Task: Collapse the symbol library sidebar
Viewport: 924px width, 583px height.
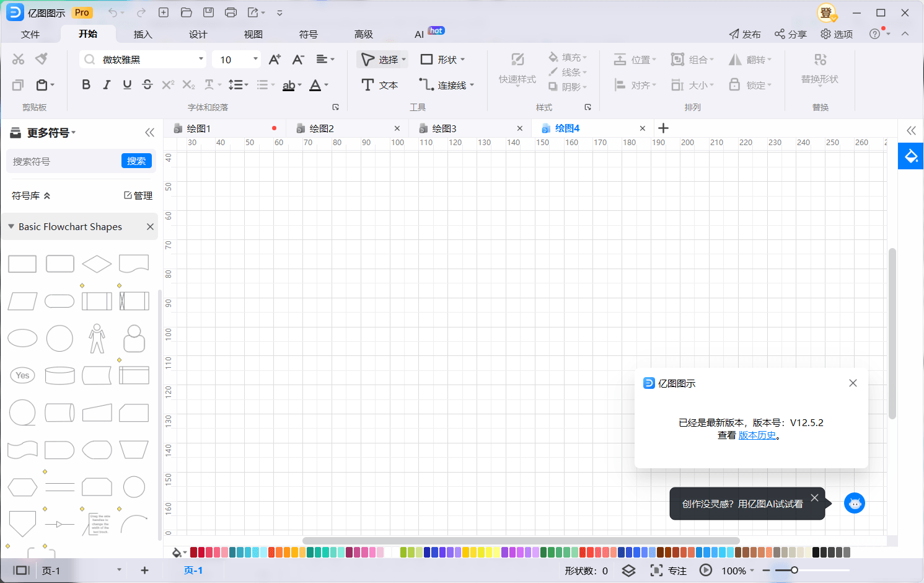Action: [x=149, y=133]
